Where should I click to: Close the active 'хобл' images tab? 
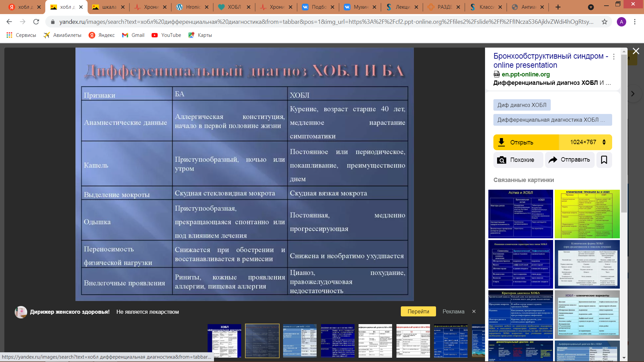click(x=81, y=7)
